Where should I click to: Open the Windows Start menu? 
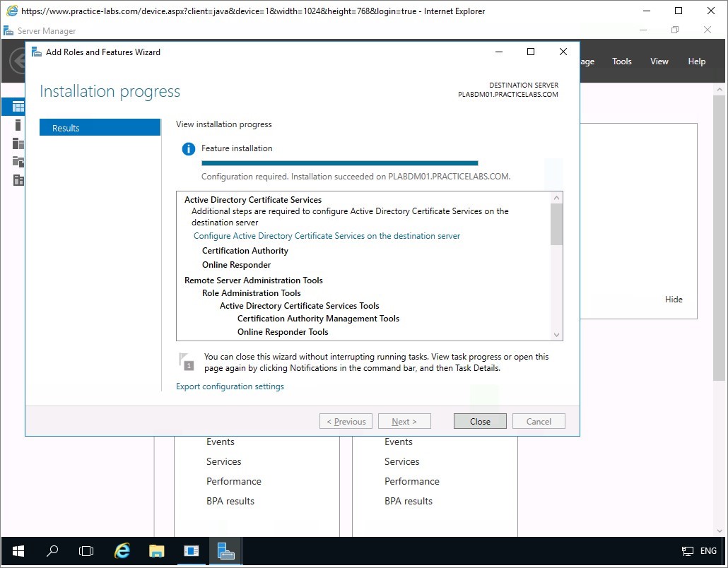click(18, 551)
